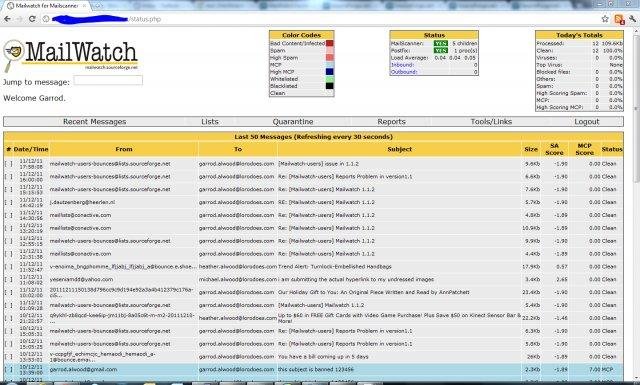The width and height of the screenshot is (640, 385).
Task: Click the Today's Totals panel header
Action: (580, 35)
